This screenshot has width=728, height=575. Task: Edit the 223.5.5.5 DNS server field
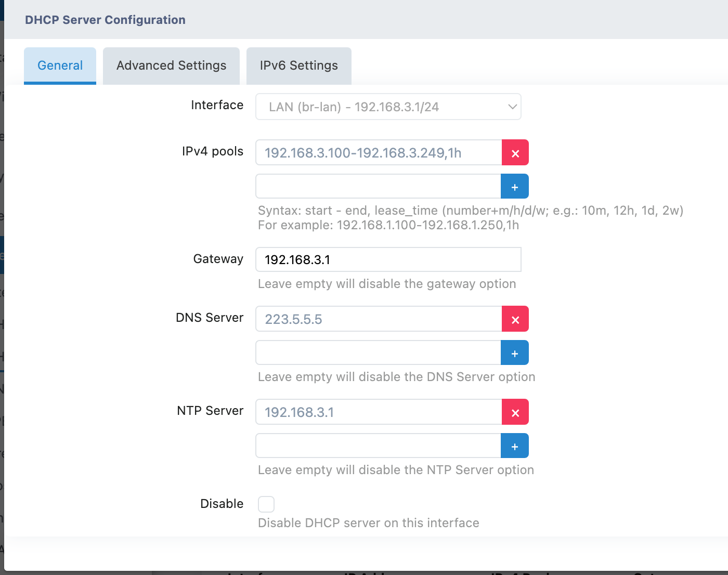click(x=378, y=319)
